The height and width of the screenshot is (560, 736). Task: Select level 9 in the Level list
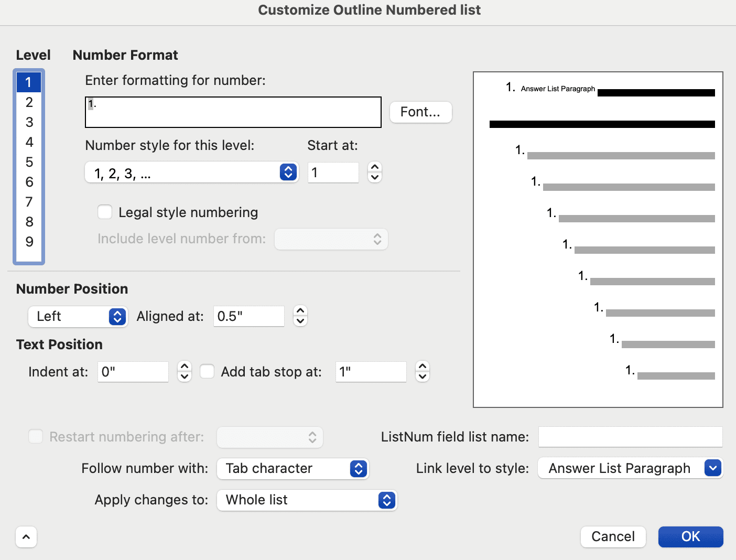(29, 242)
